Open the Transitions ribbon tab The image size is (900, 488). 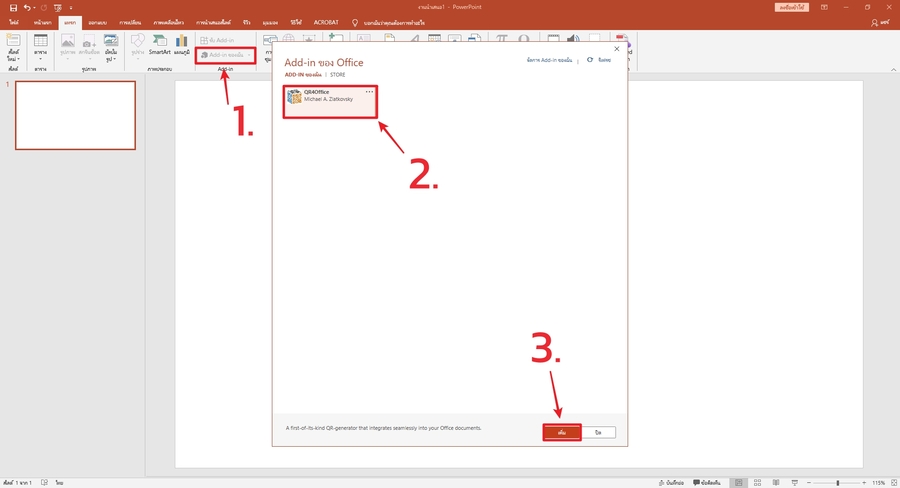click(x=130, y=23)
